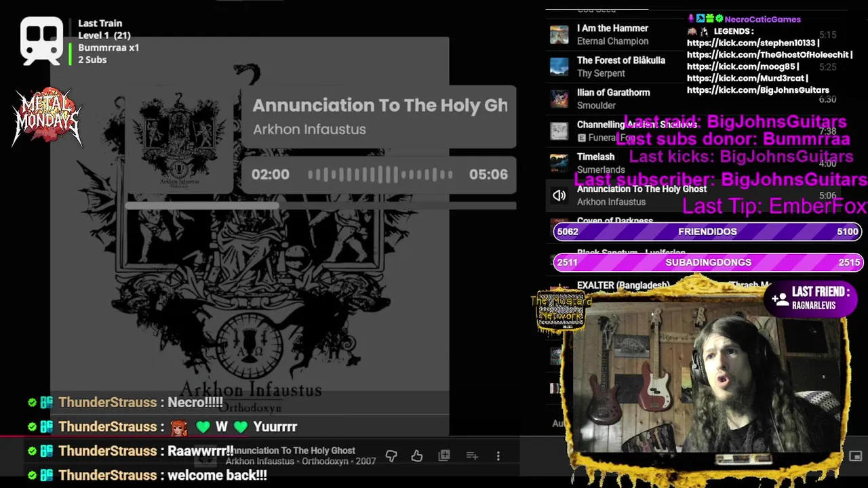Click the green badge beside Necro!!!!! message
The width and height of the screenshot is (868, 488).
(32, 403)
